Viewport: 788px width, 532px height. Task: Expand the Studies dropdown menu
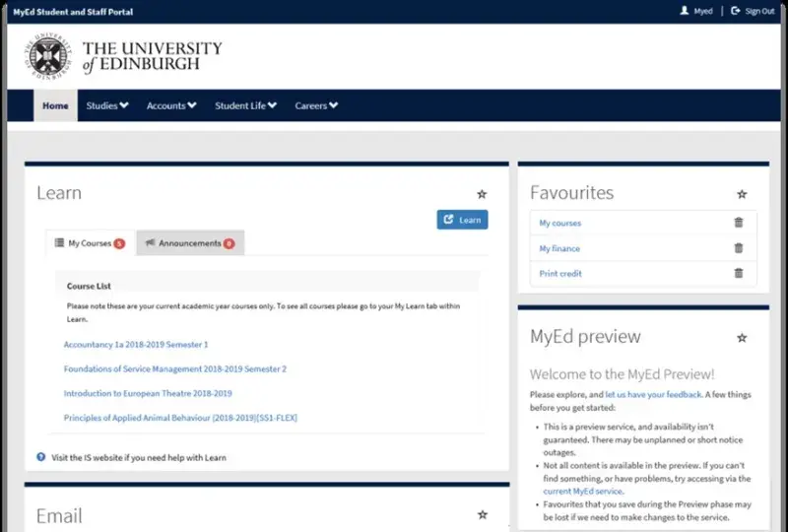pyautogui.click(x=106, y=105)
